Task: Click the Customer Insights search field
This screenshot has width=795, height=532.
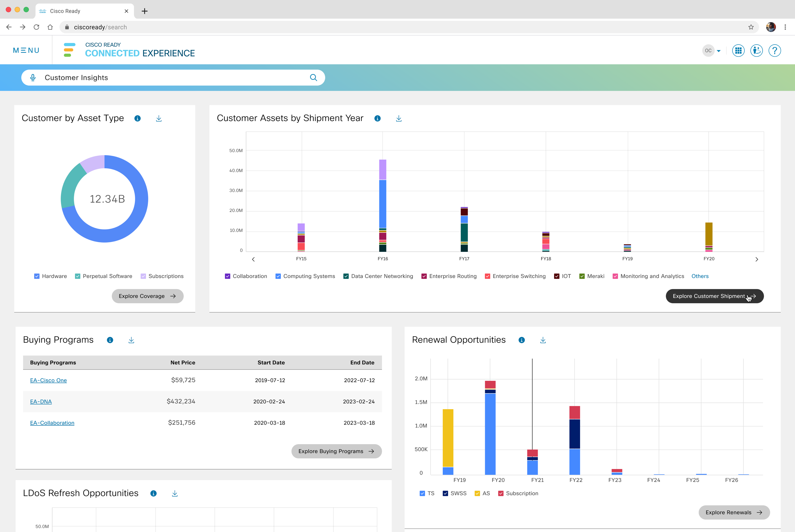Action: pos(173,78)
